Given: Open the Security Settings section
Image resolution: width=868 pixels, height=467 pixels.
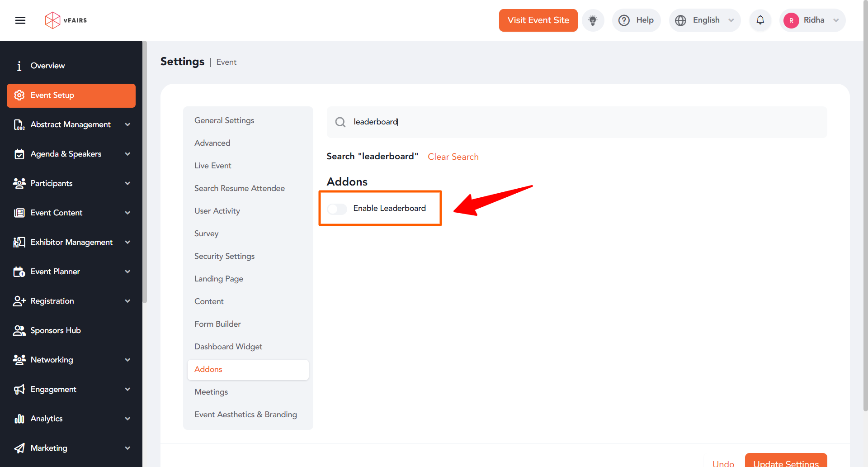Looking at the screenshot, I should pos(224,256).
